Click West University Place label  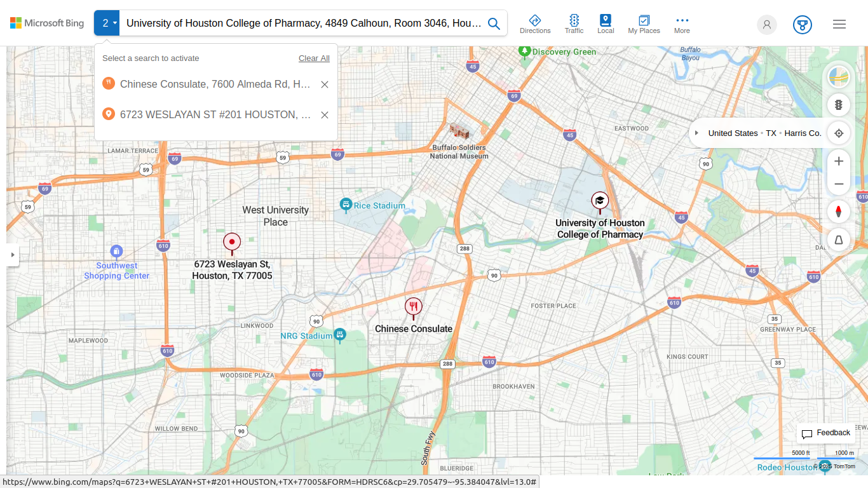point(276,216)
